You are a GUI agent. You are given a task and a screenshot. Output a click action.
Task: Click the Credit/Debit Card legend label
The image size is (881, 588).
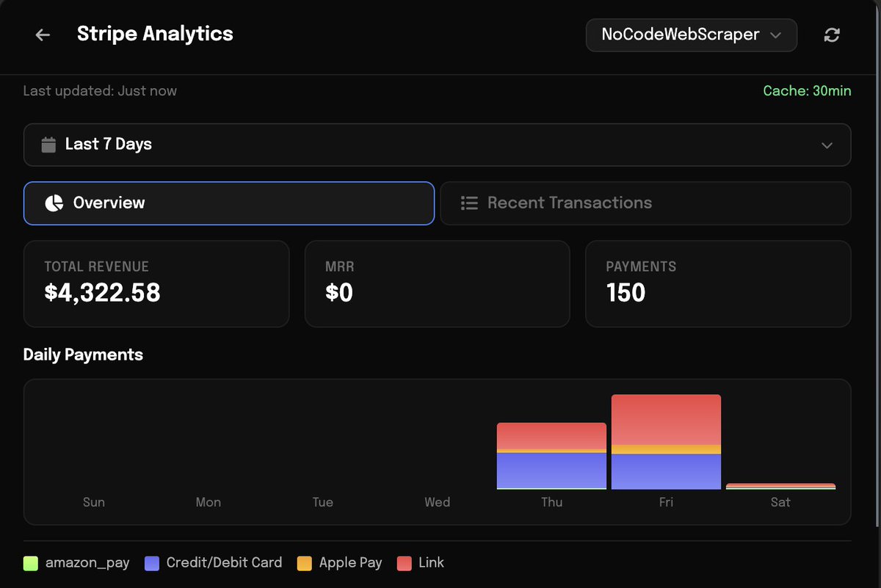224,563
